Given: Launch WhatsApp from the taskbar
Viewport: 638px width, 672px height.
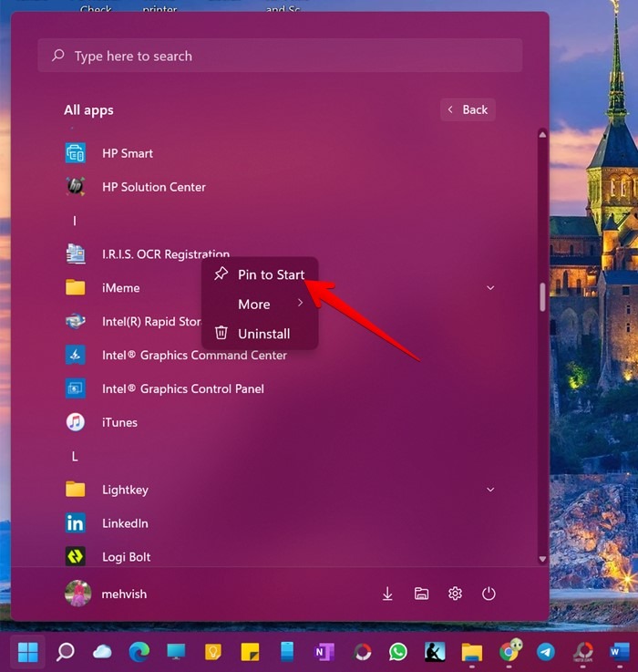Looking at the screenshot, I should tap(398, 652).
